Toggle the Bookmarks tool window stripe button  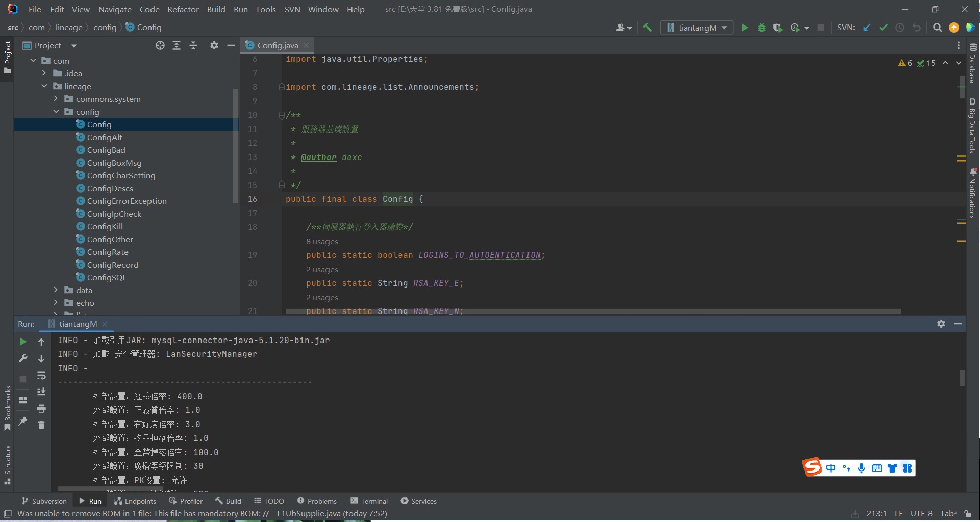[x=7, y=408]
